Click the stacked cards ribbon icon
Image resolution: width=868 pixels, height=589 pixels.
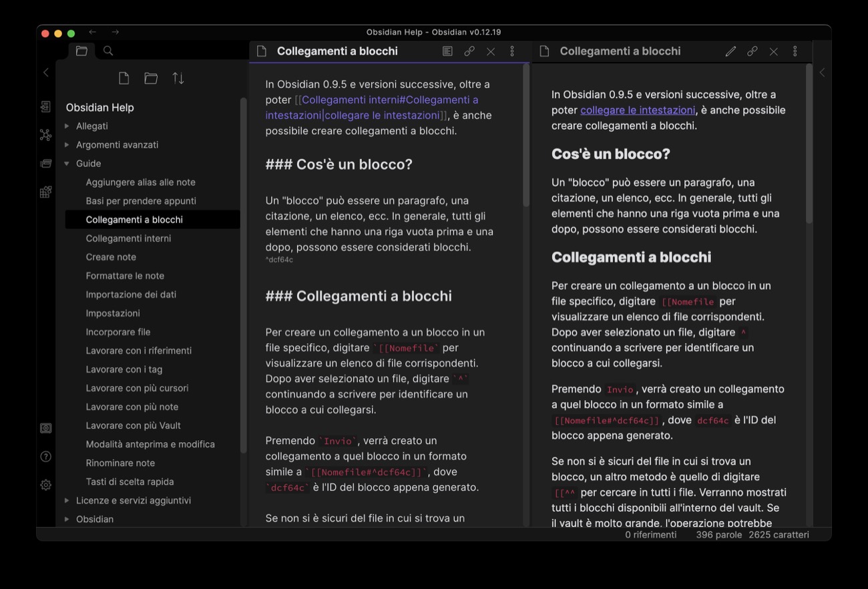pyautogui.click(x=45, y=163)
